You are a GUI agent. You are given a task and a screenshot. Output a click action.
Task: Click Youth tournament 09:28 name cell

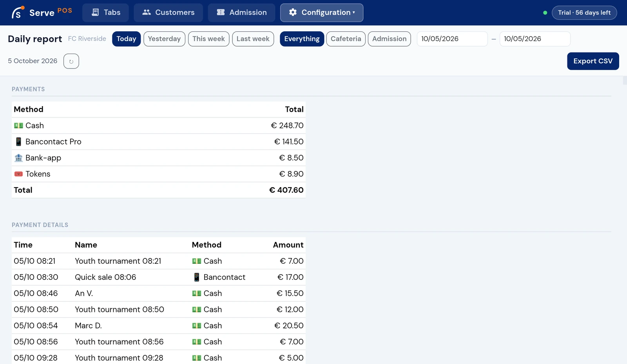click(x=119, y=358)
